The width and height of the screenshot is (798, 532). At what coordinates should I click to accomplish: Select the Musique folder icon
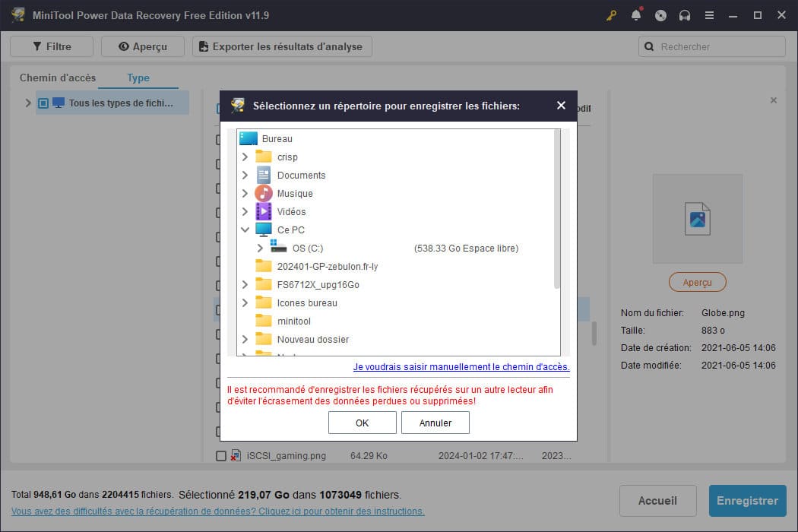[x=264, y=194]
